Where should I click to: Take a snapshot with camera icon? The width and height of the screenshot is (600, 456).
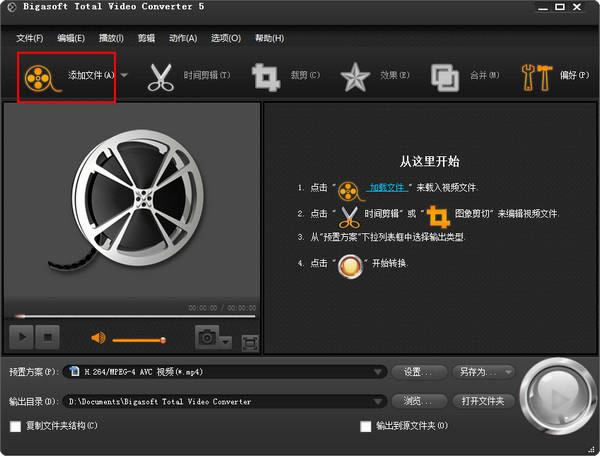[x=207, y=337]
